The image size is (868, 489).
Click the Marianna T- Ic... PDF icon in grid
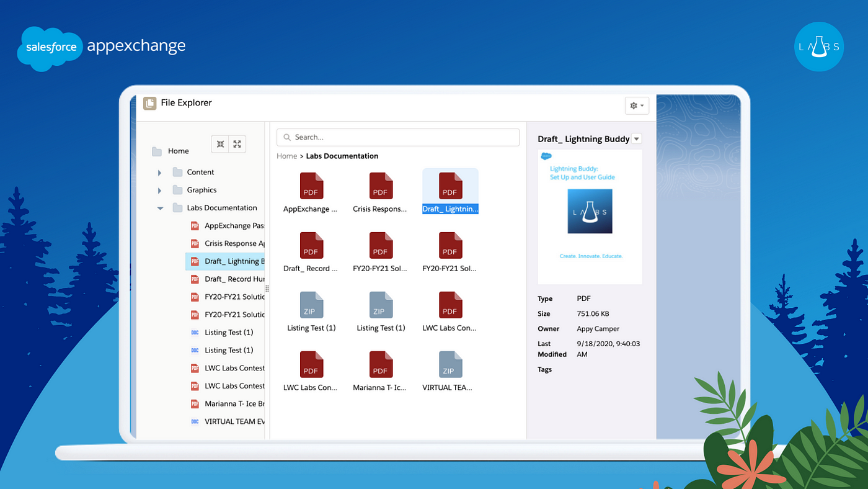(381, 364)
